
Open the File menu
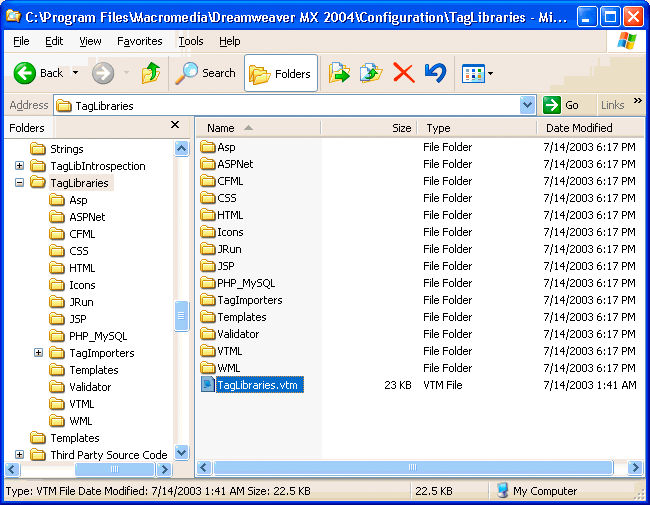click(21, 41)
